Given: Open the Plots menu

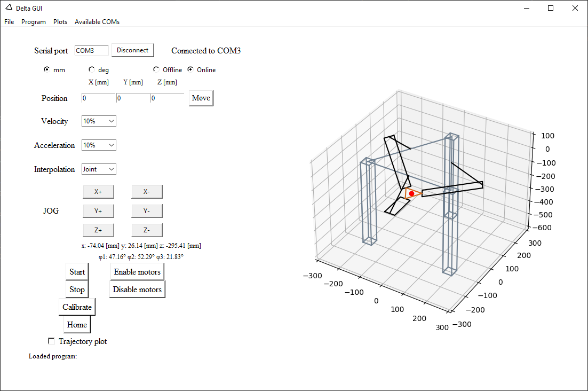Looking at the screenshot, I should point(60,22).
